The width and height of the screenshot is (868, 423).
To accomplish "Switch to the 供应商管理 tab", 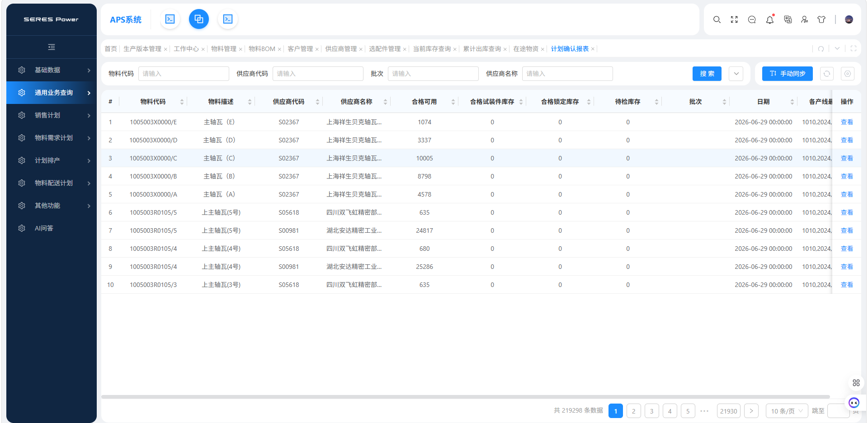I will 341,49.
